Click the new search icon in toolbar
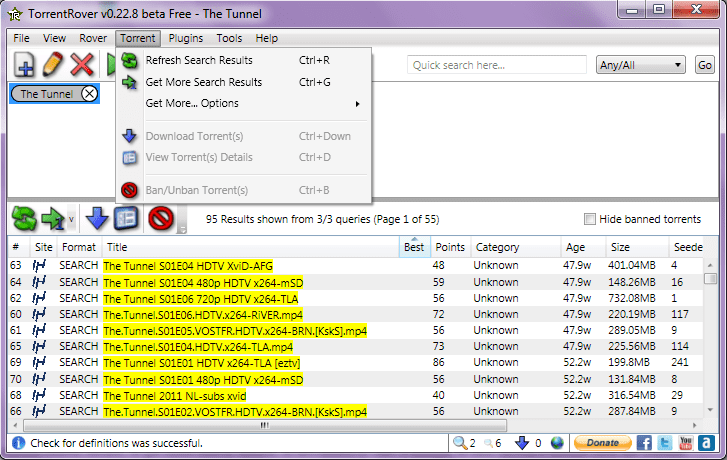The height and width of the screenshot is (460, 727). click(x=24, y=64)
